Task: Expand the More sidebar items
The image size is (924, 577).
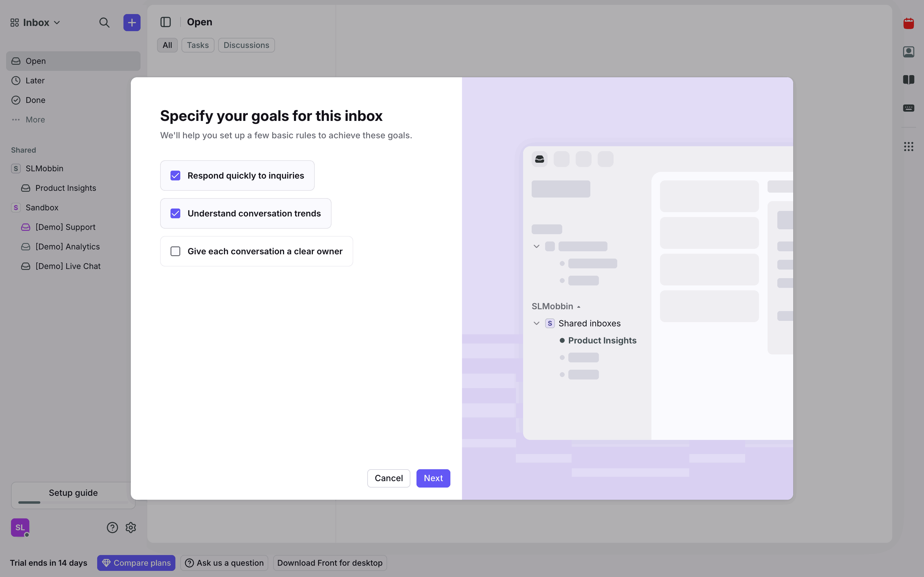Action: (35, 119)
